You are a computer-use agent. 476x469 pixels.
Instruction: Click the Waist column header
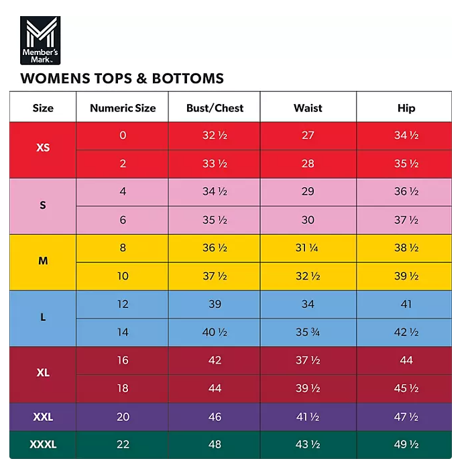tap(308, 108)
